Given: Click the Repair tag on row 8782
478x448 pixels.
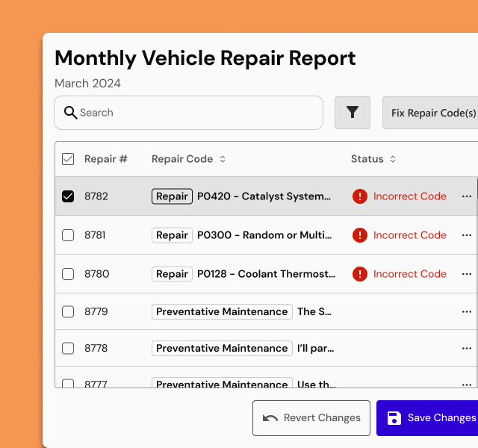Looking at the screenshot, I should tap(172, 196).
